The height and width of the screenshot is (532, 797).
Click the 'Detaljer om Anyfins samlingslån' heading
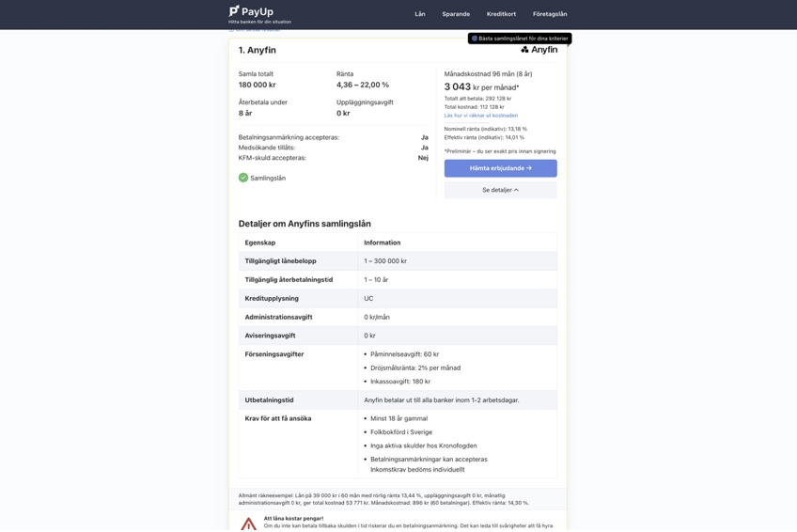coord(305,224)
